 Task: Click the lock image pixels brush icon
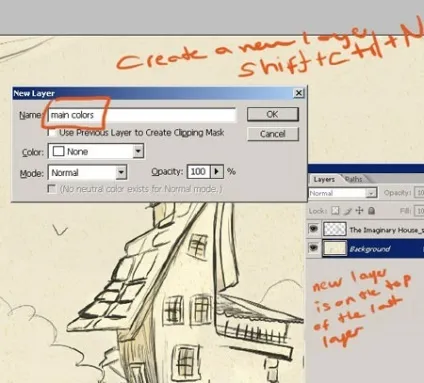tap(348, 211)
